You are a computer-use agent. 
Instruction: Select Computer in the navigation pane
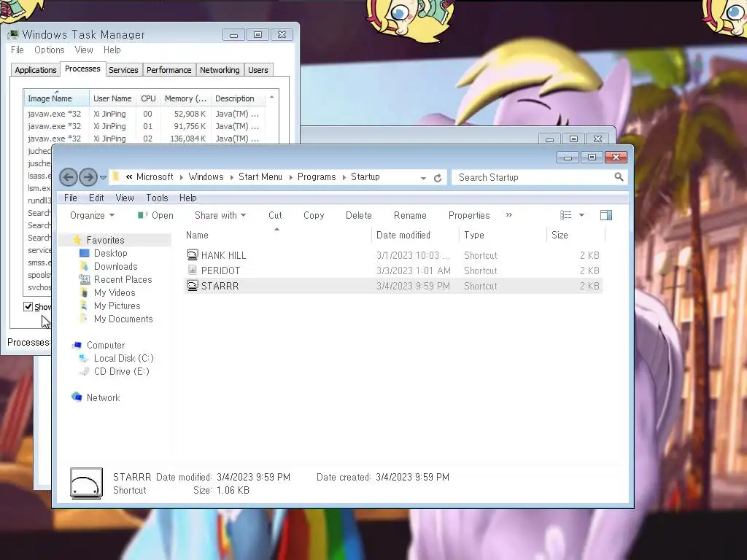(x=106, y=345)
